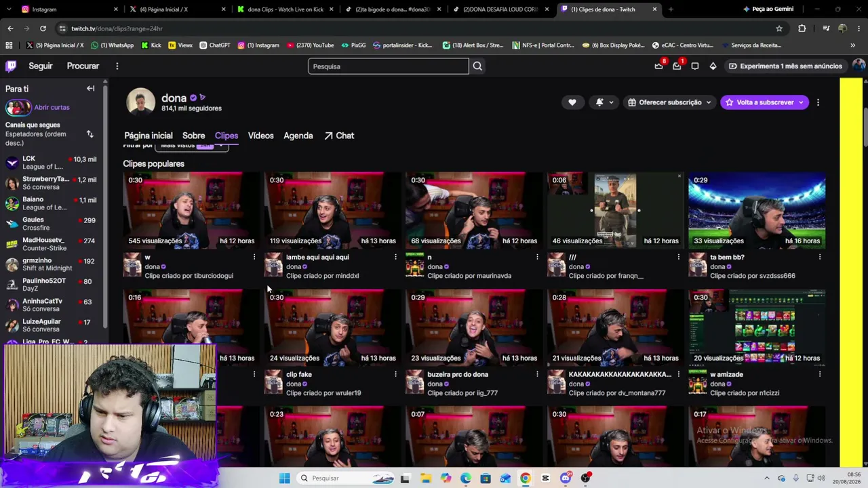Open the Chrome apps grid in bookmarks bar

[9, 45]
